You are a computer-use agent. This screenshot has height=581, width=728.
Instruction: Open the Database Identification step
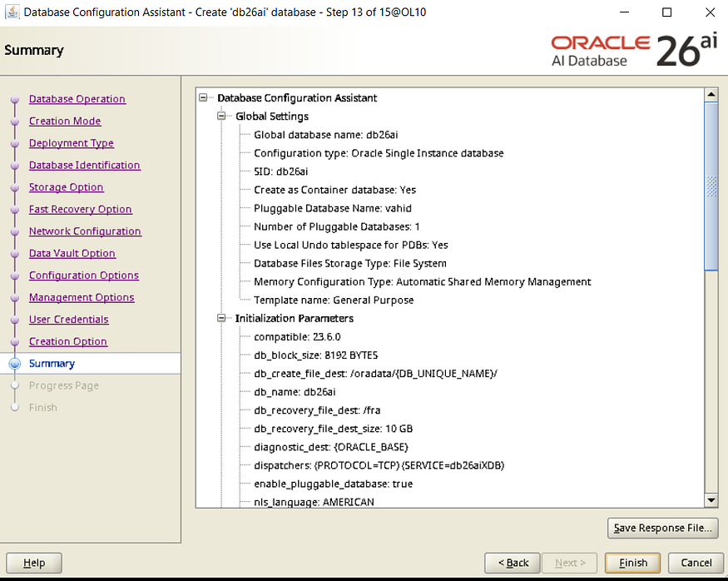pos(85,165)
